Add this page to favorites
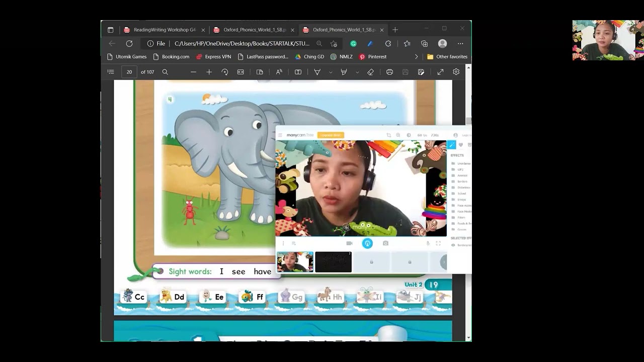Screen dimensions: 644x362 point(334,44)
